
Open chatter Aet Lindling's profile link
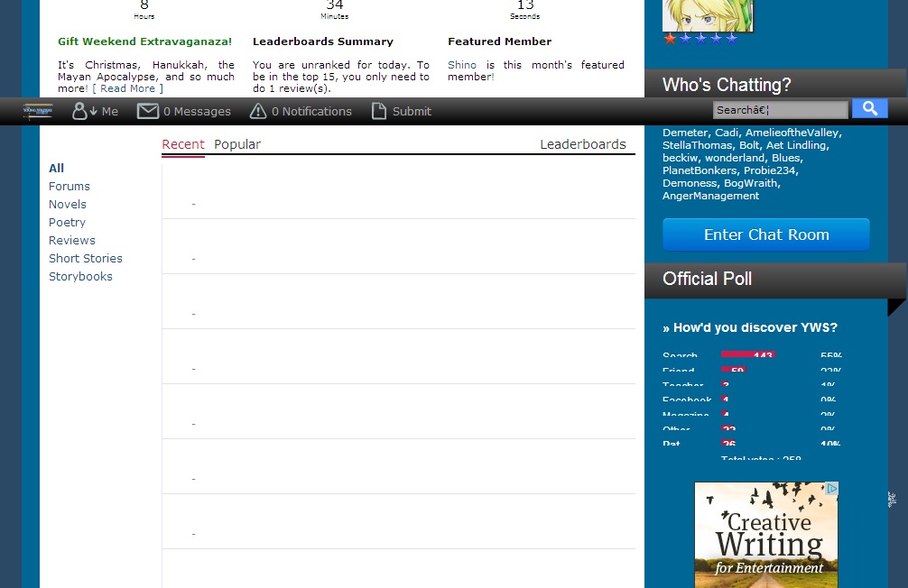point(796,145)
